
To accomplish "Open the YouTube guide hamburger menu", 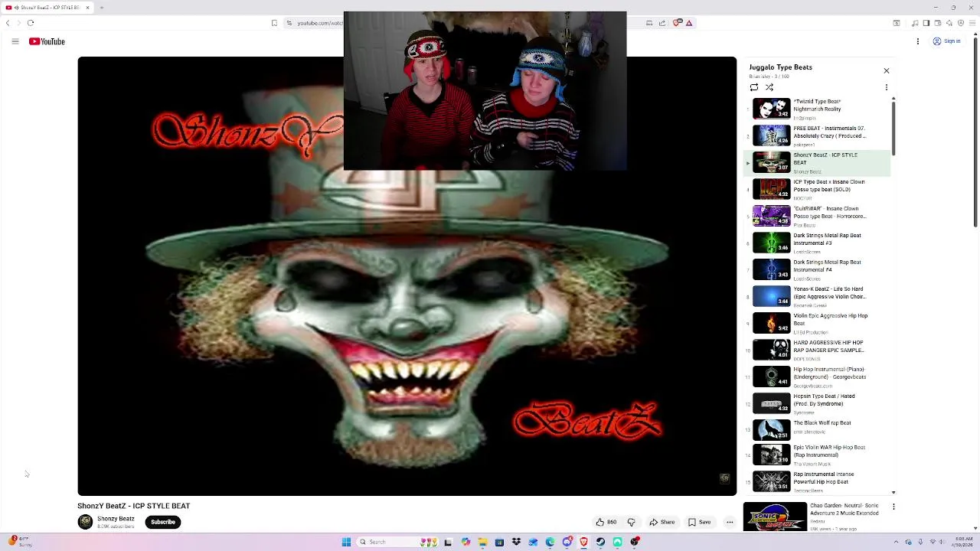I will 15,41.
